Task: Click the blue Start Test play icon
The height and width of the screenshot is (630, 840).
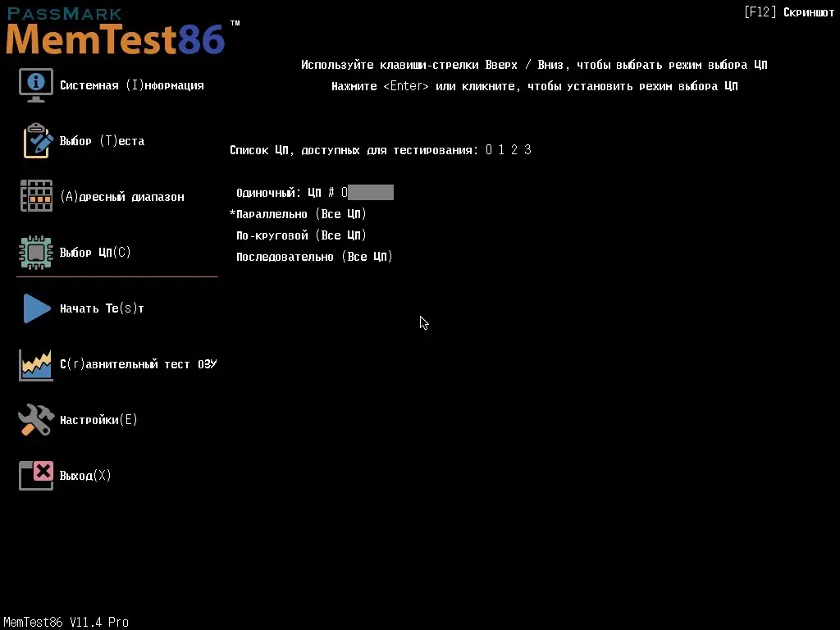Action: [x=36, y=308]
